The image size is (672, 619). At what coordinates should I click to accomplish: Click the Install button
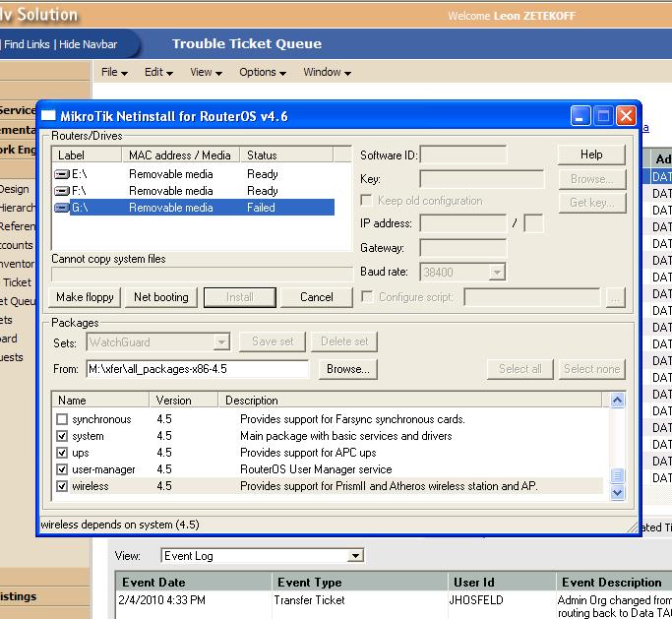point(239,297)
